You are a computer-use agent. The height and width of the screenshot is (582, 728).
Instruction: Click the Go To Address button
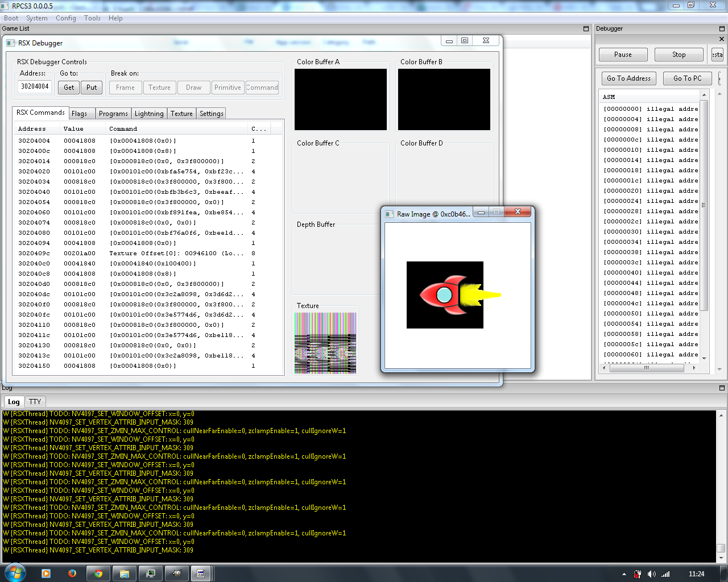[628, 78]
